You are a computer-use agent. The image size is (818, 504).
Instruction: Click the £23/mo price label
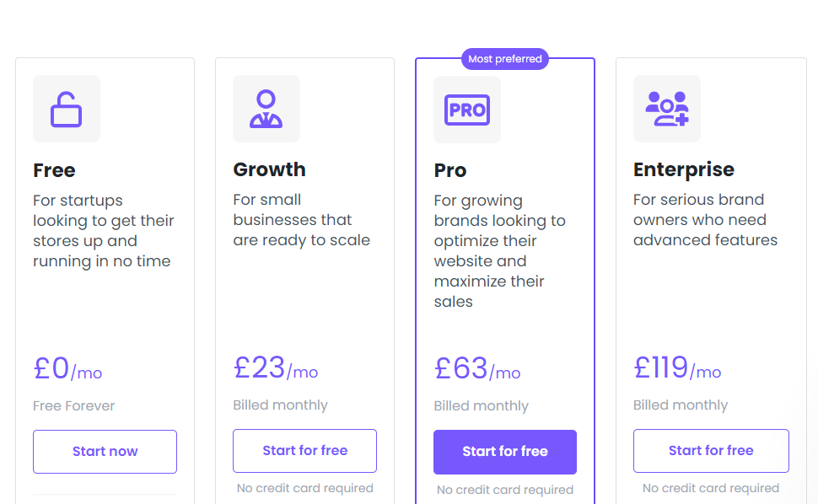click(276, 367)
